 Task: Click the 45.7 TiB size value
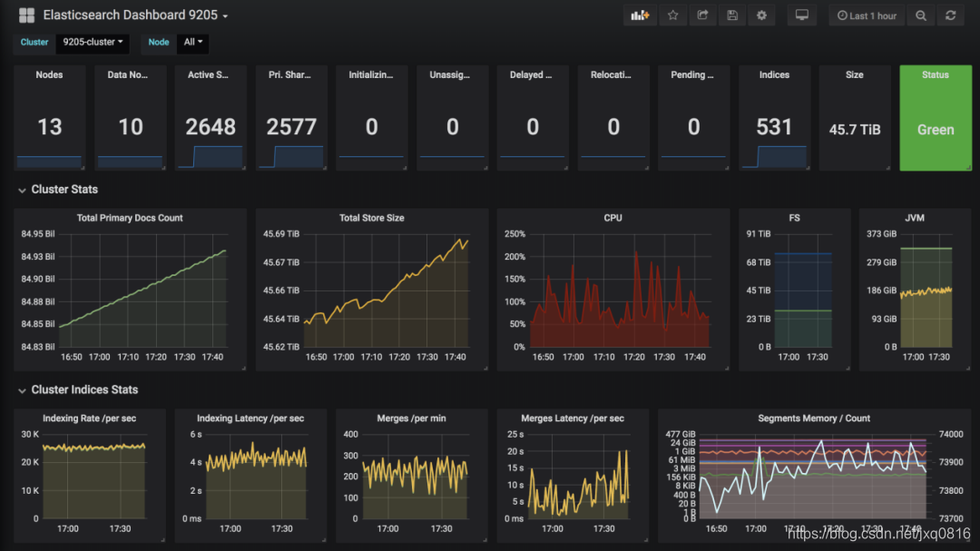coord(855,130)
